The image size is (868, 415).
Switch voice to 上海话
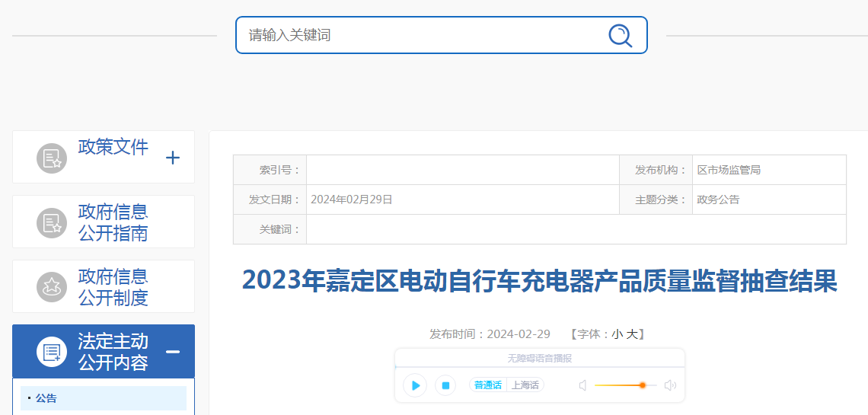point(525,385)
